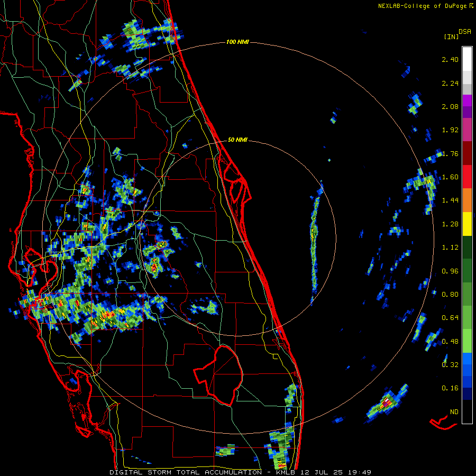This screenshot has width=476, height=476.
Task: Click the DSA product label
Action: click(x=465, y=32)
